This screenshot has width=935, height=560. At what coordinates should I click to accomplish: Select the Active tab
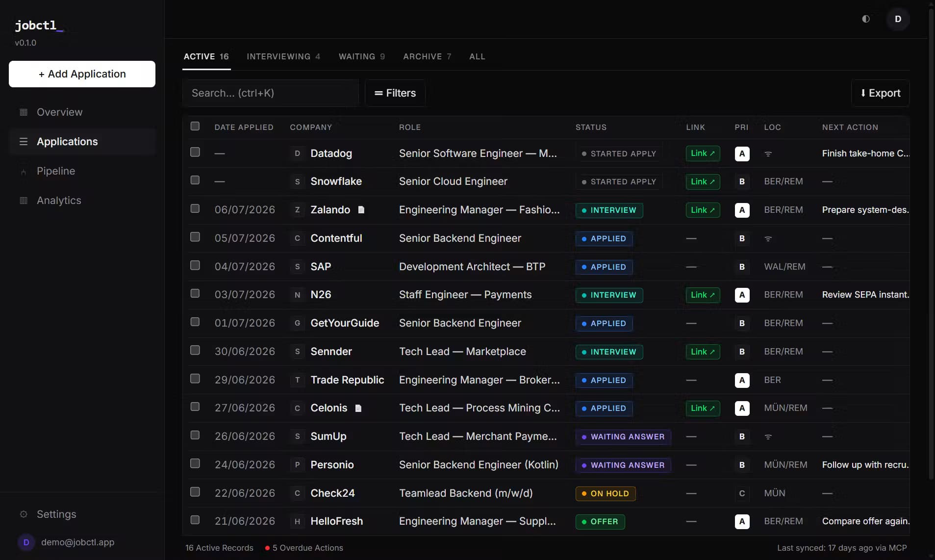206,57
